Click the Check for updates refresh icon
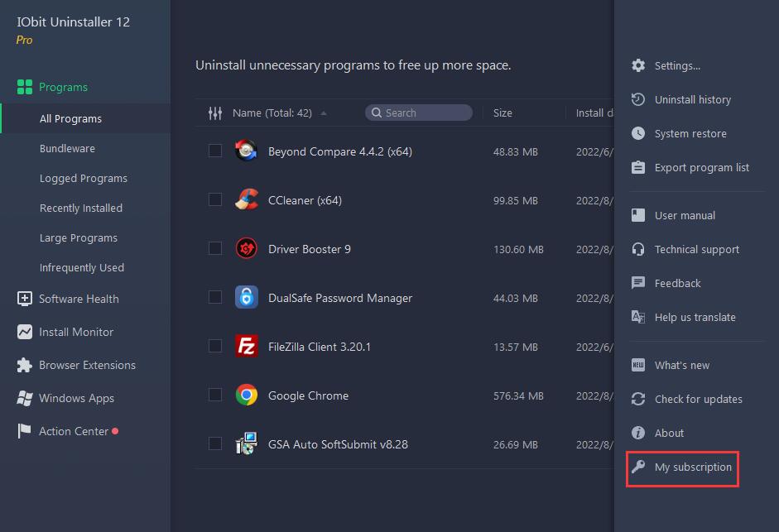779x532 pixels. pyautogui.click(x=638, y=399)
